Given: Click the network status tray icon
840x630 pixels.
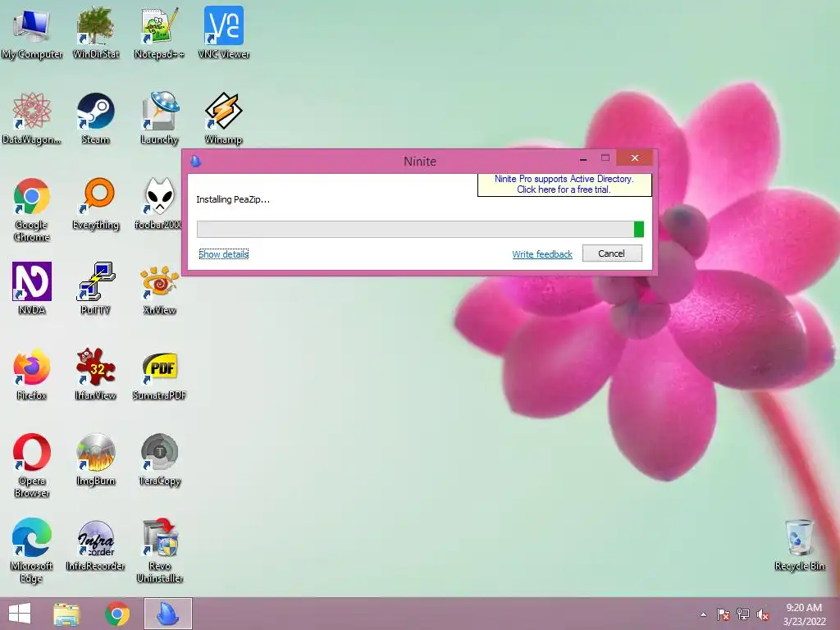Looking at the screenshot, I should (x=743, y=614).
